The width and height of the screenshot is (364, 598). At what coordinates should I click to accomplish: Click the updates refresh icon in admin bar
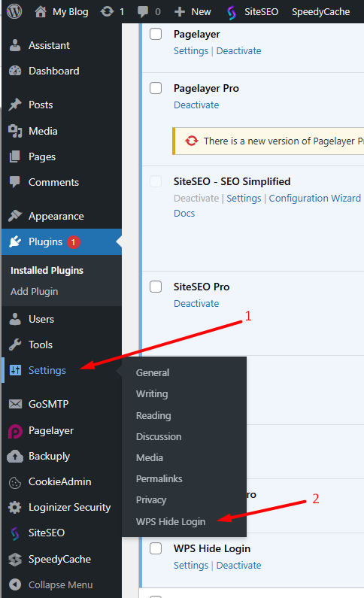[107, 12]
